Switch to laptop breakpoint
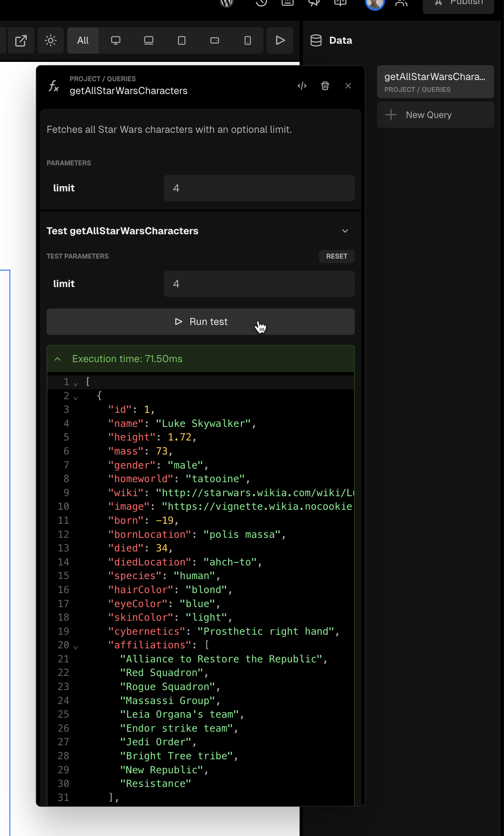 click(149, 40)
